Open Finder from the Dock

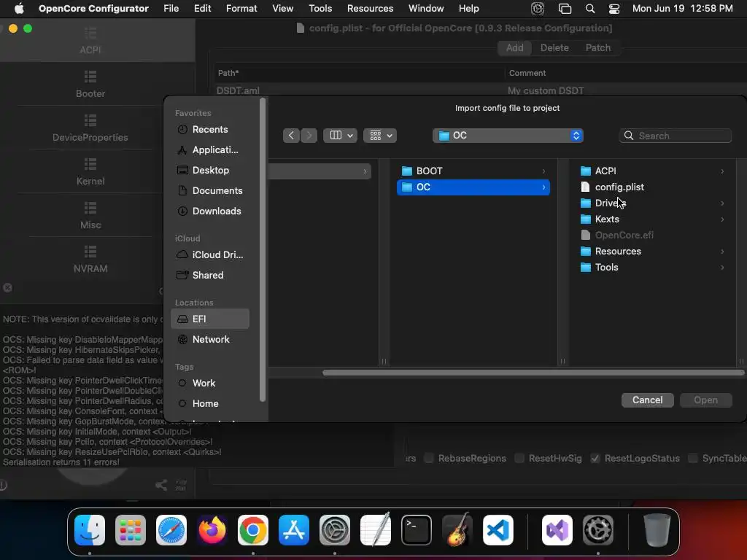(90, 530)
